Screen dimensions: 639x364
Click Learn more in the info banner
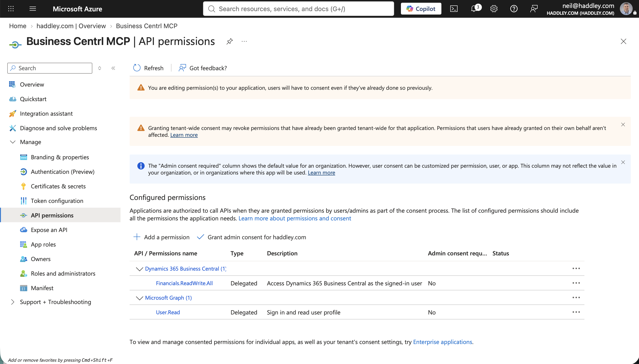[x=321, y=172]
